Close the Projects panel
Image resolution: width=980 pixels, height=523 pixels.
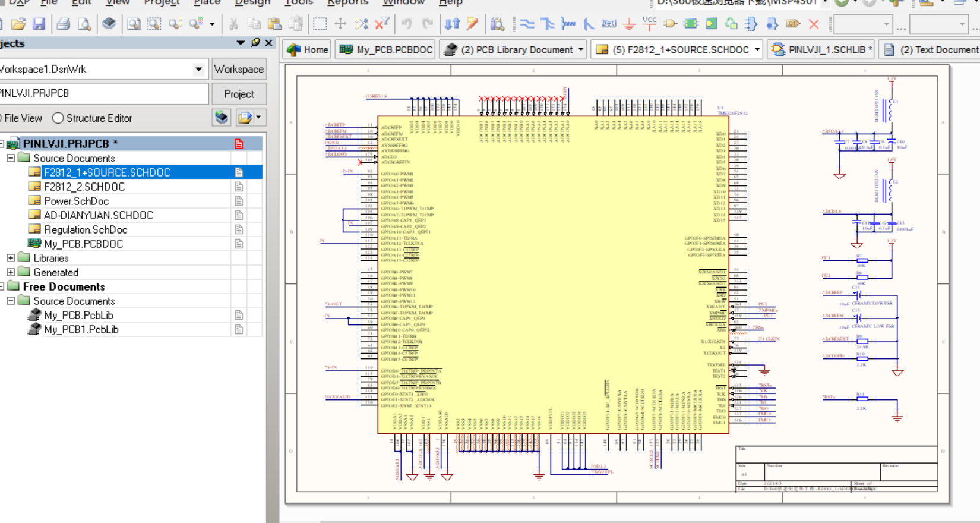point(269,43)
